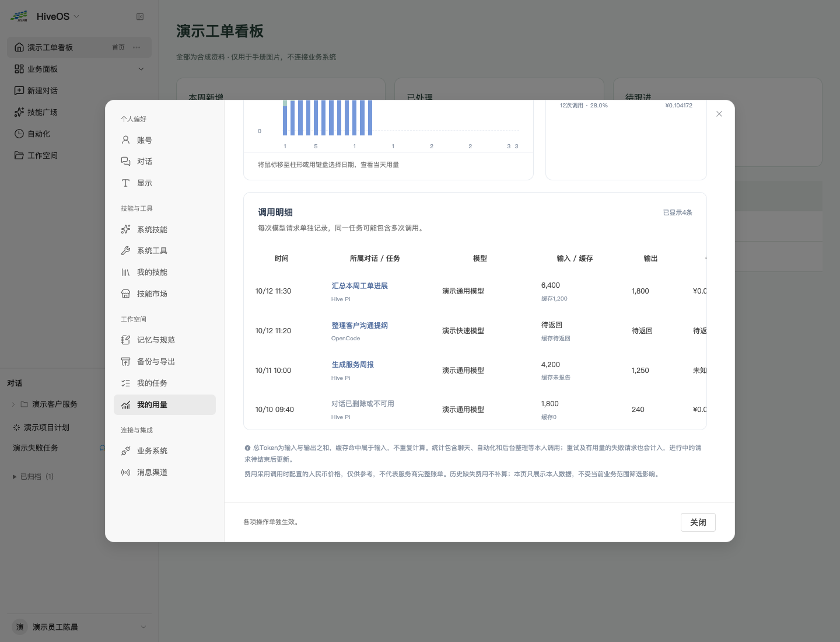Click the 演示快速模型 model cell
This screenshot has height=642, width=840.
463,331
